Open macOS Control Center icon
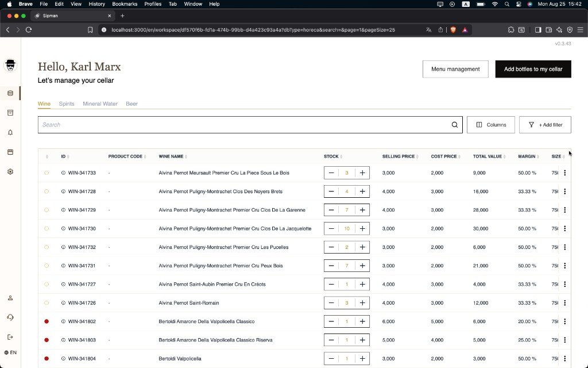588x368 pixels. 519,4
